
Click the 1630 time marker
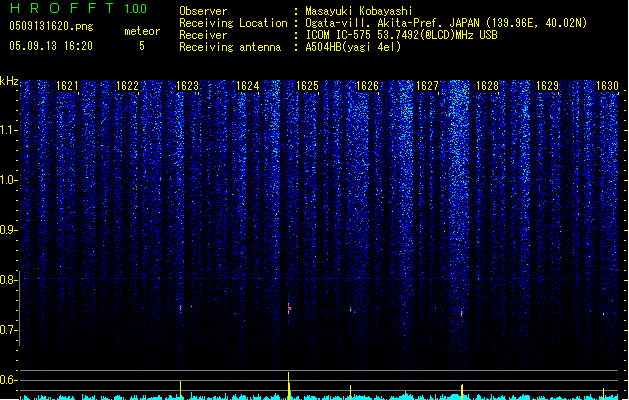pos(607,86)
